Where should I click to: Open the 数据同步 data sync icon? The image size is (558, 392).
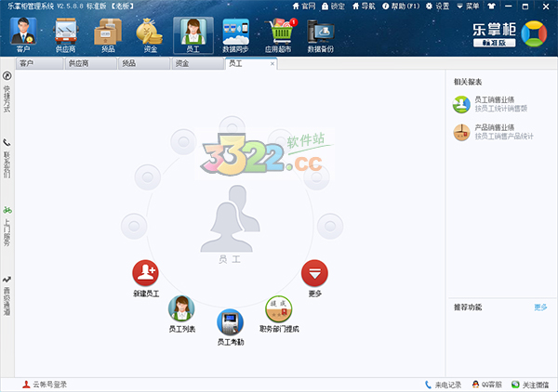coord(235,35)
